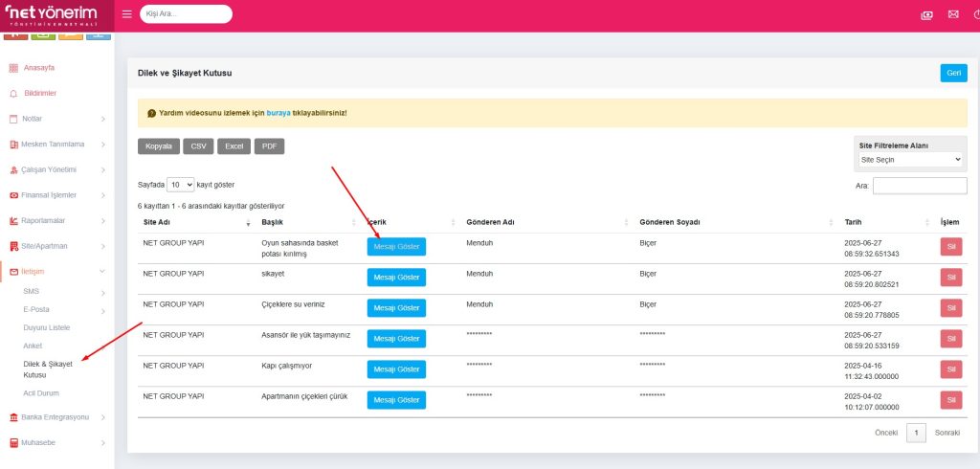Click the money payment icon in header
The width and height of the screenshot is (980, 469).
(925, 14)
